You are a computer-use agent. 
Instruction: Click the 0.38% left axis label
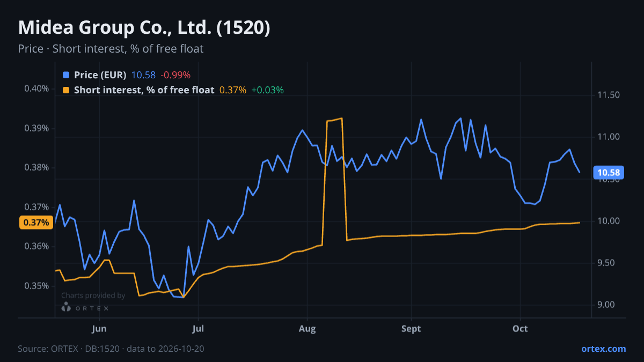pos(36,167)
